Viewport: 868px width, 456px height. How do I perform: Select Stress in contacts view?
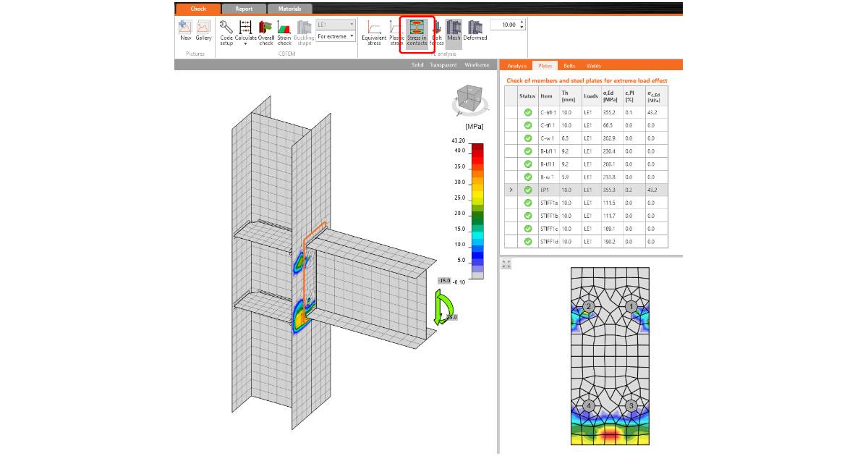(417, 33)
